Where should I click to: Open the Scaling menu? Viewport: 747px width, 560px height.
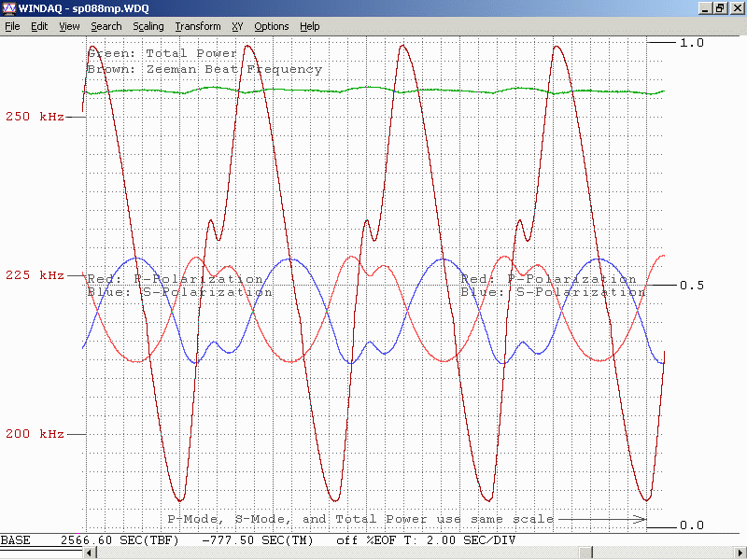(148, 26)
